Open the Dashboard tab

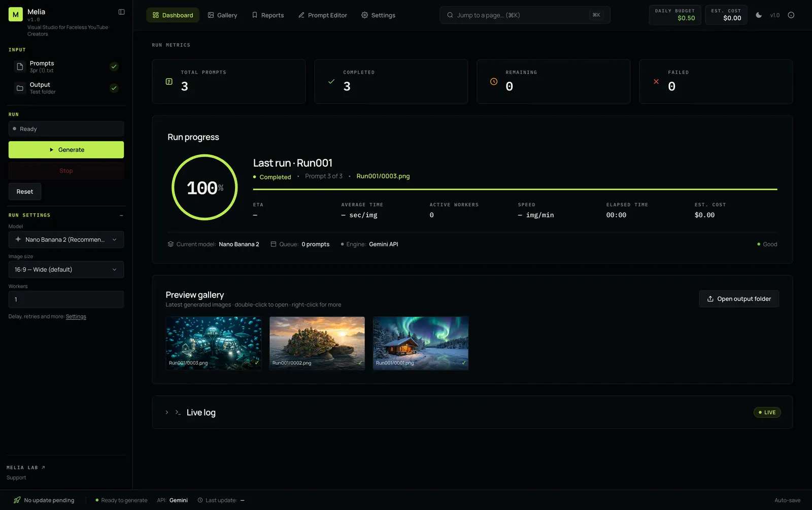point(173,15)
